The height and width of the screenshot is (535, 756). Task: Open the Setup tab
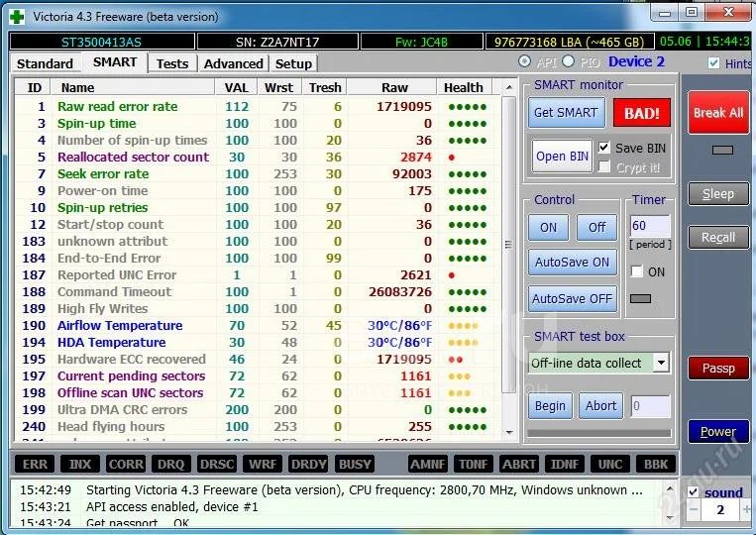pos(293,63)
